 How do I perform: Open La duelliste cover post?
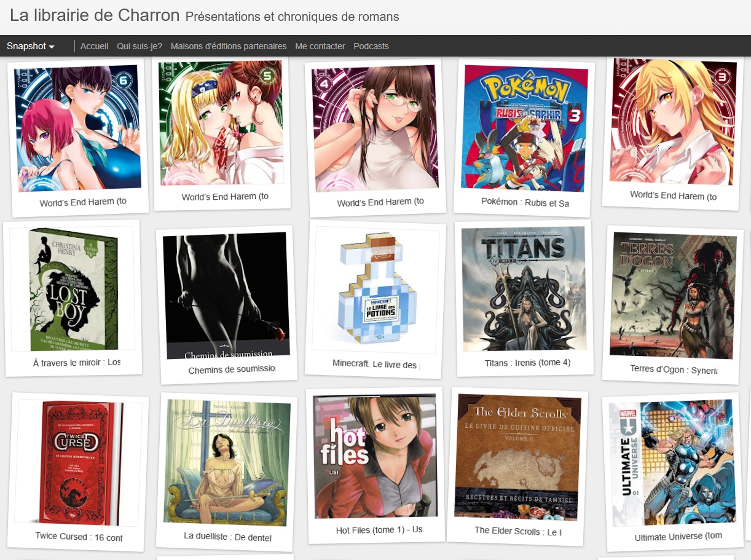227,463
